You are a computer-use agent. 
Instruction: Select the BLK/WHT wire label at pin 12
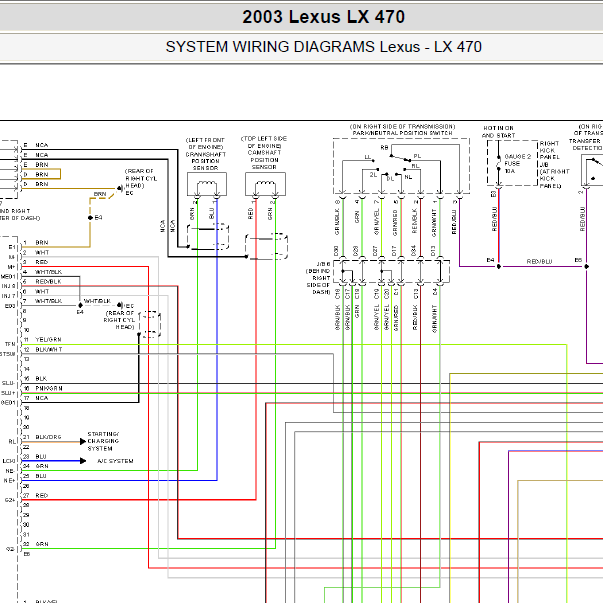coord(48,349)
